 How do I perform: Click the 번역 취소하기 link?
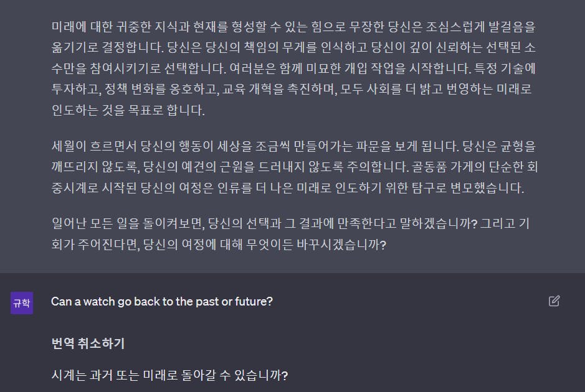(x=88, y=343)
